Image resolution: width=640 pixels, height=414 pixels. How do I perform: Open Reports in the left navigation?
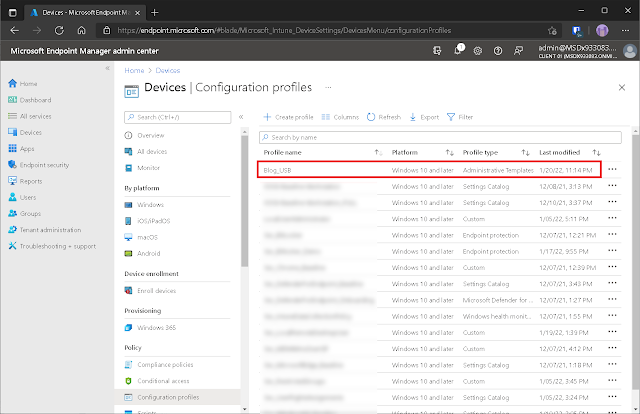[25, 181]
